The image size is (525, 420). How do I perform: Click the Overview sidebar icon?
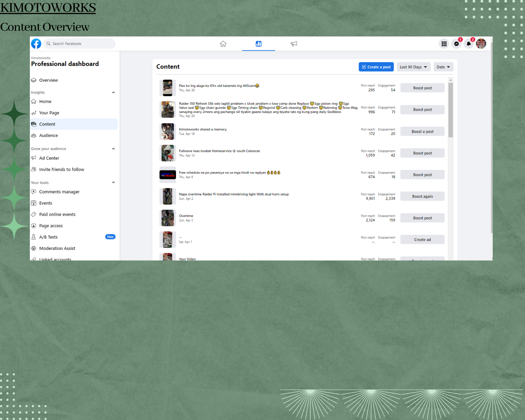click(x=34, y=80)
